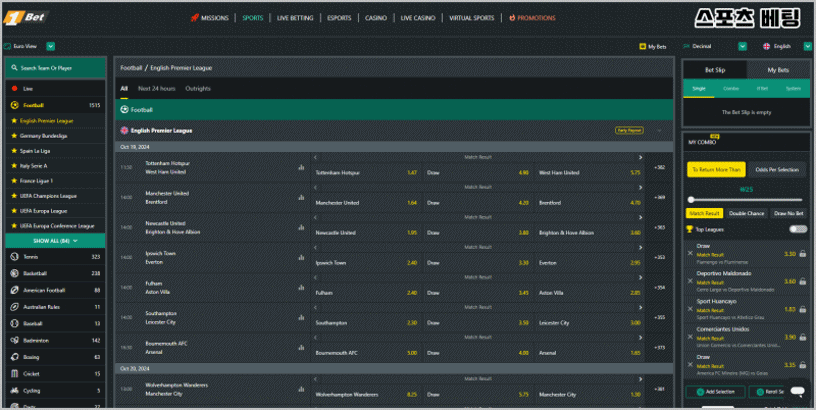Open PROMOTIONS link

[x=532, y=18]
